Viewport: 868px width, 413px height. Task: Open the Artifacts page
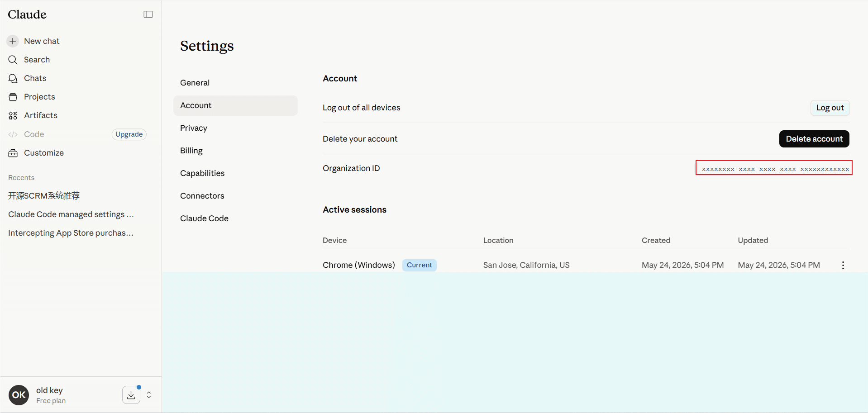pyautogui.click(x=41, y=115)
